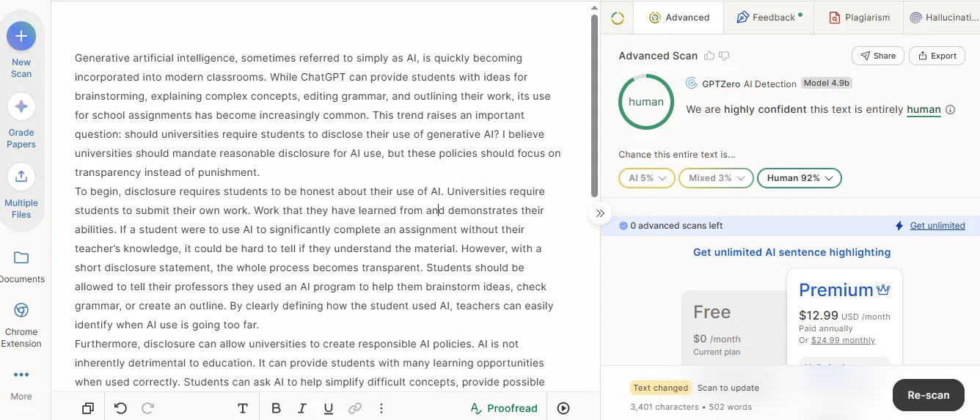Insert a link with the chain icon
980x420 pixels.
tap(355, 408)
